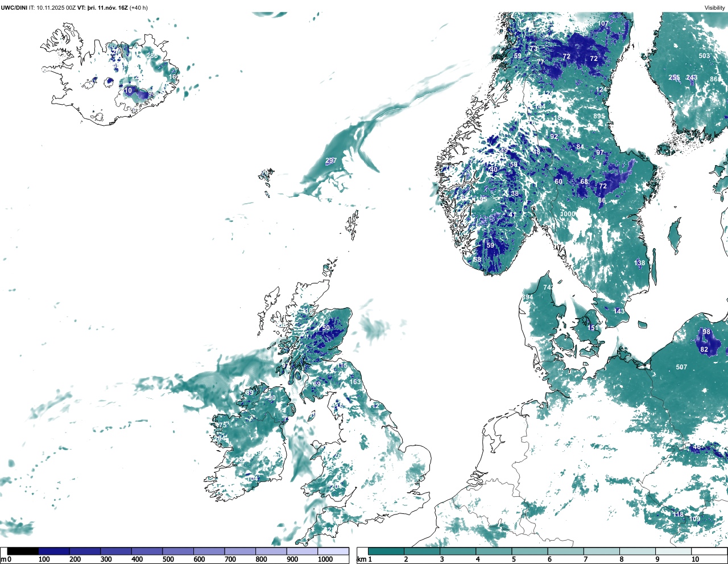
Task: Click the '50' value over the Scottish Highlands
Action: pyautogui.click(x=326, y=328)
